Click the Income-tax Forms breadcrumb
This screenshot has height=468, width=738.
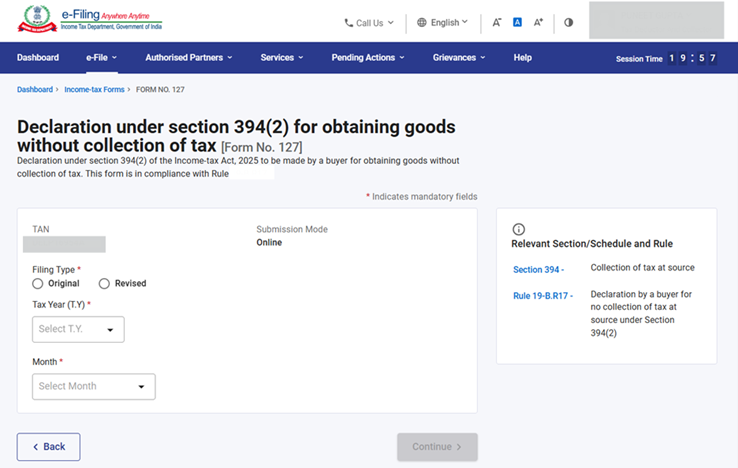coord(95,90)
